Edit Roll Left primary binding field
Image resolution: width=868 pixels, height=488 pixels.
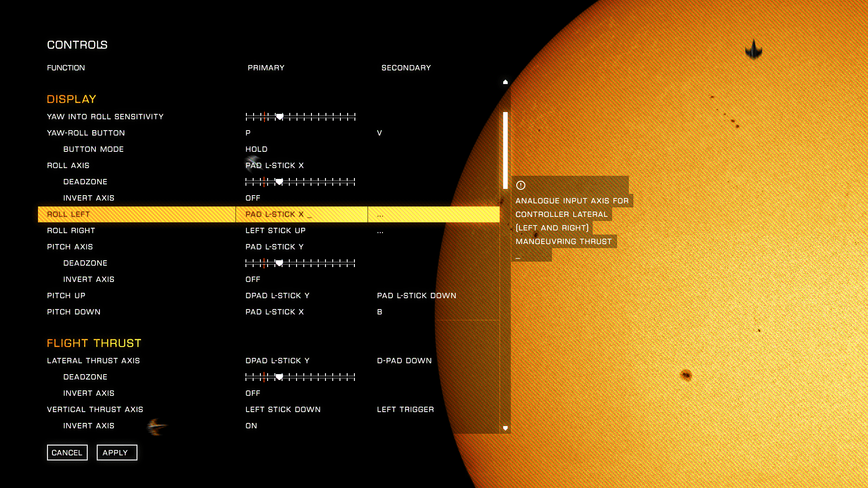pos(302,214)
